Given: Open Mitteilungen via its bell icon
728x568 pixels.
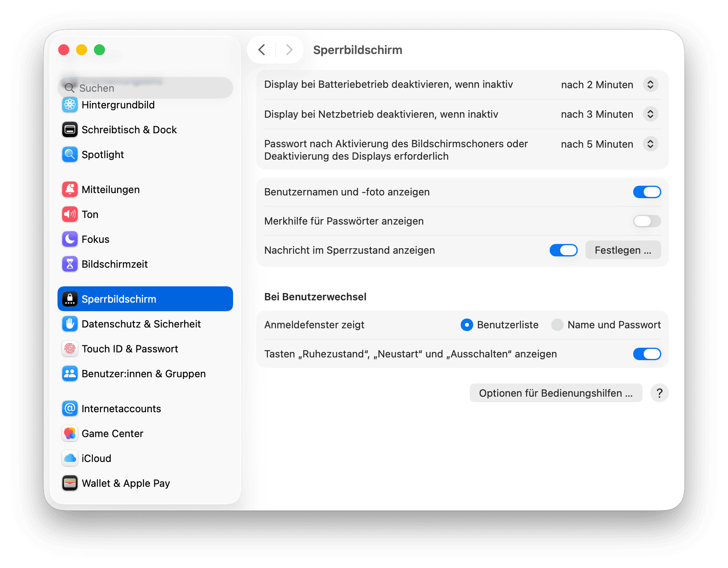Looking at the screenshot, I should point(70,190).
